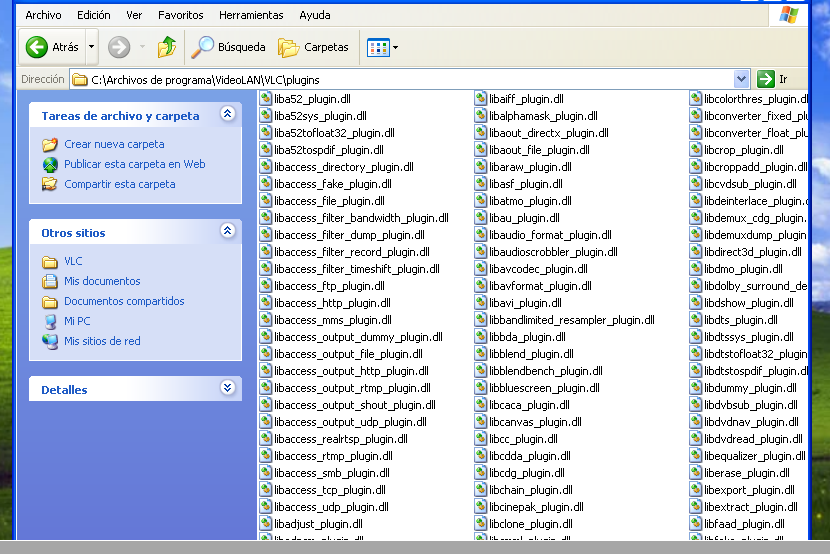830x554 pixels.
Task: Select the liba52_plugin.dll file icon
Action: click(x=265, y=99)
